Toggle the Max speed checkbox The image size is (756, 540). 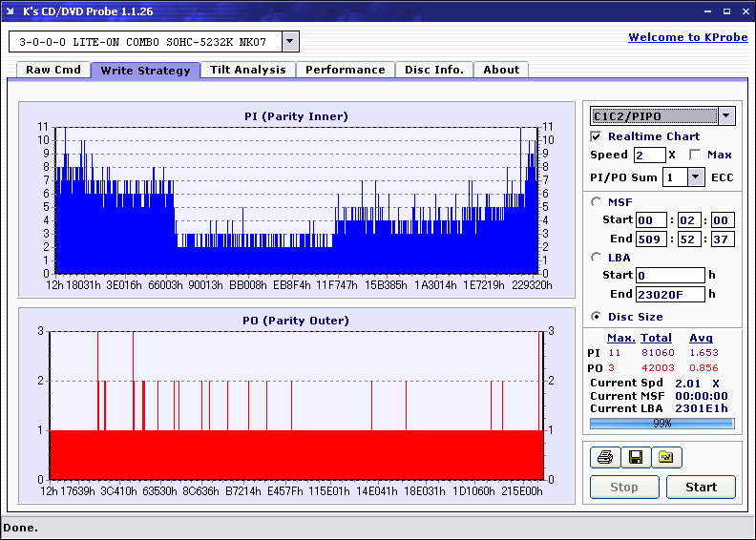click(x=695, y=155)
